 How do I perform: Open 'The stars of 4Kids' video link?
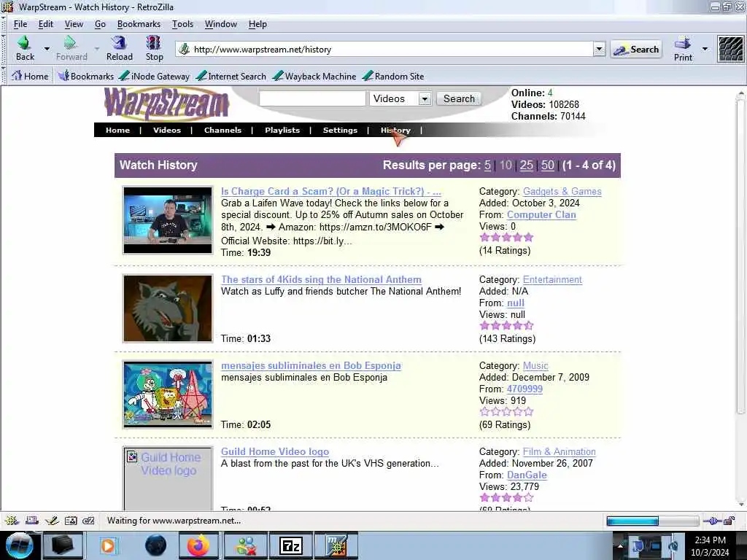click(x=321, y=279)
